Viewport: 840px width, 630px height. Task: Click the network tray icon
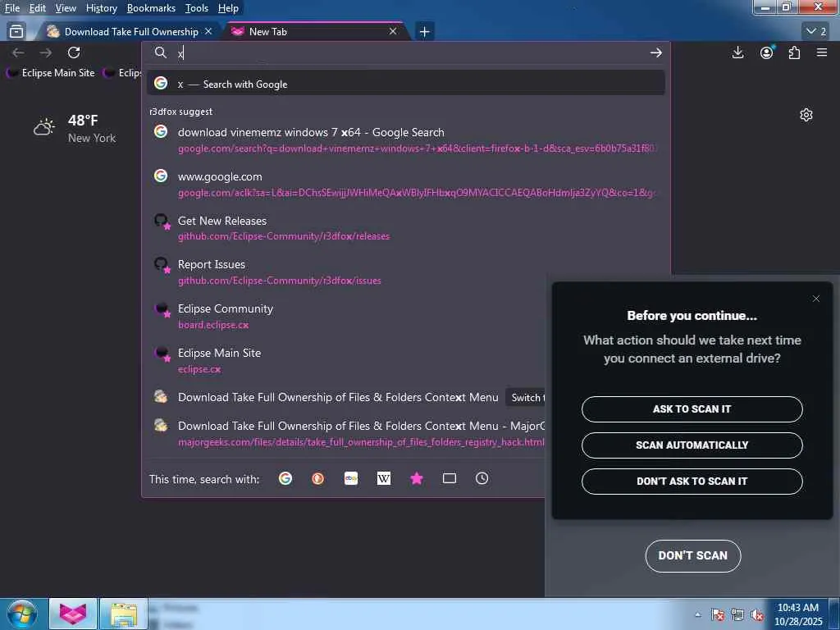(x=737, y=615)
